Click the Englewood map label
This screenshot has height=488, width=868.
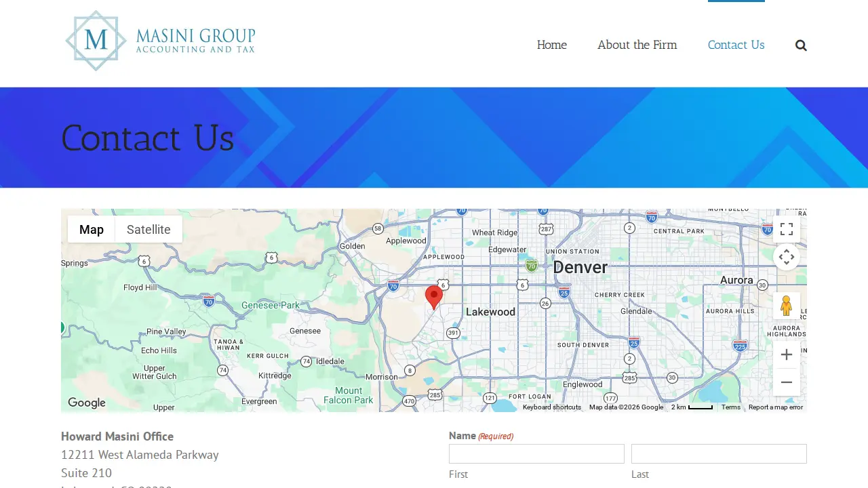[x=583, y=384]
